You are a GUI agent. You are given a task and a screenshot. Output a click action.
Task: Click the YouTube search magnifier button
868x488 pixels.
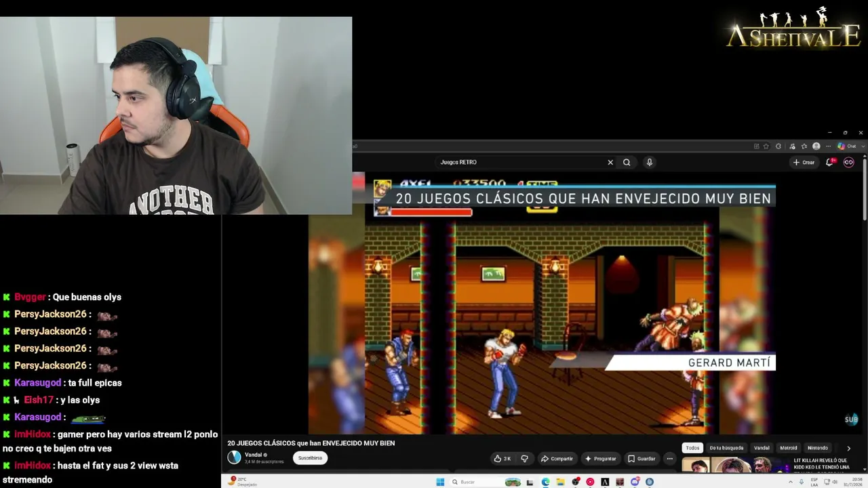tap(627, 162)
